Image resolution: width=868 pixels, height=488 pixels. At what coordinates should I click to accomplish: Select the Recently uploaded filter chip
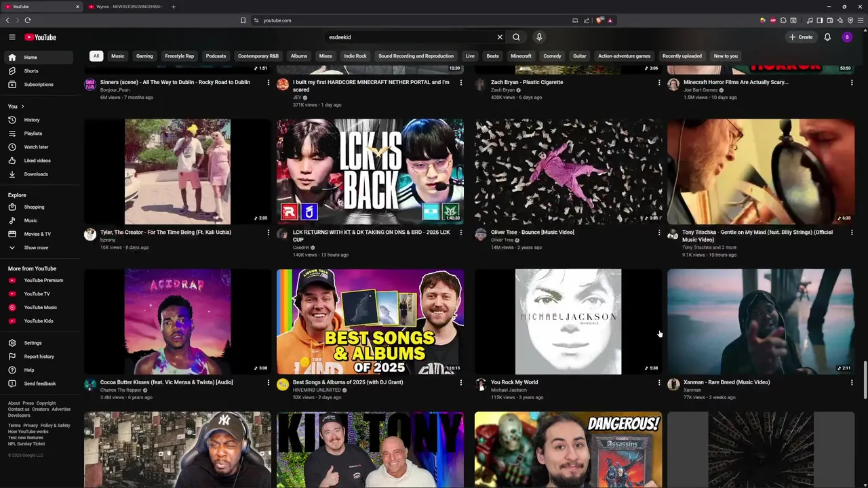[682, 56]
